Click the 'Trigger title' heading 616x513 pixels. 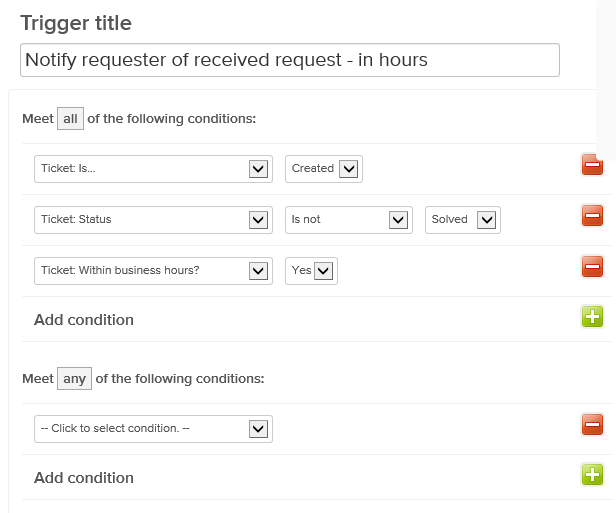76,22
